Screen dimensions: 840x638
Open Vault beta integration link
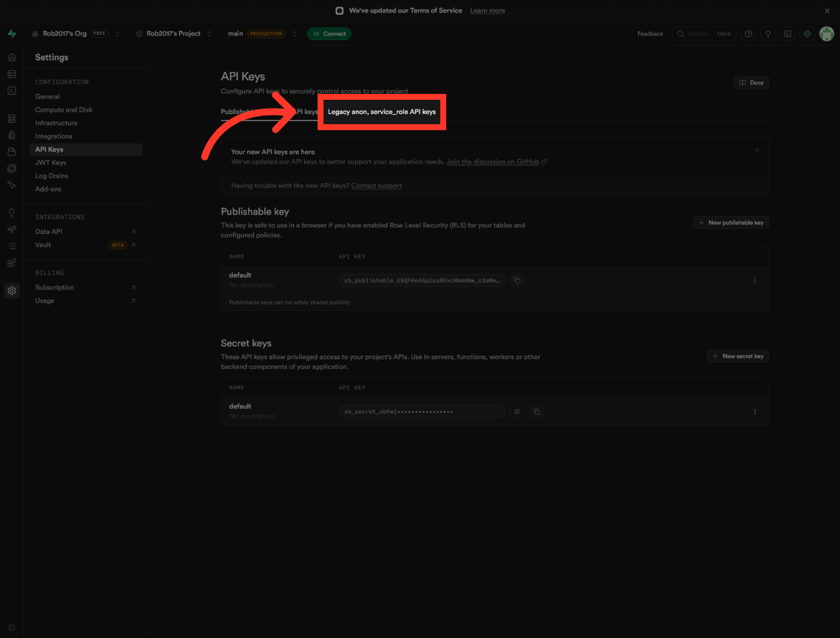86,245
